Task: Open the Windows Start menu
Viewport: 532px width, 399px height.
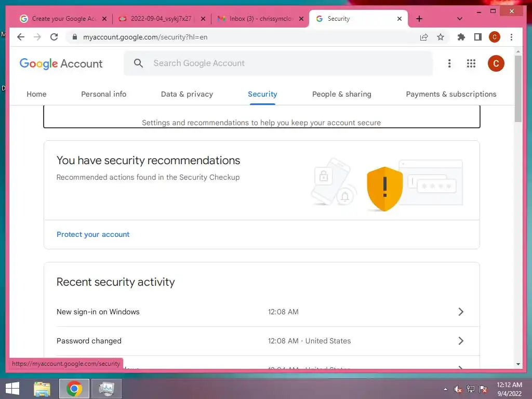Action: (12, 389)
